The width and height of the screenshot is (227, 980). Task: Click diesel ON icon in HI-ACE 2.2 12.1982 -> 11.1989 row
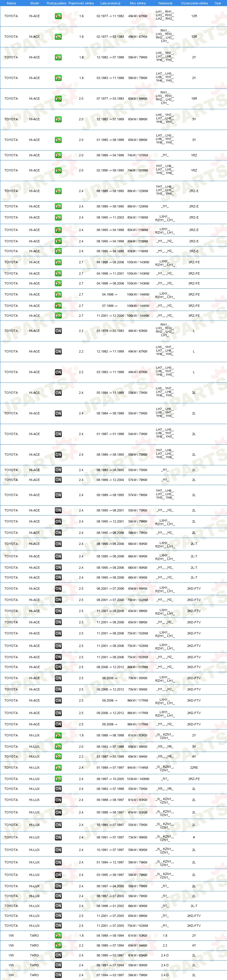pos(58,352)
